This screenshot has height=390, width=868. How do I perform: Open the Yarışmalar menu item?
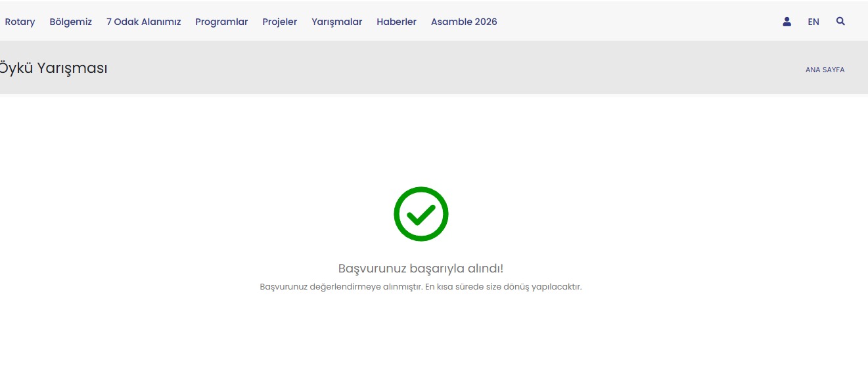pos(336,22)
